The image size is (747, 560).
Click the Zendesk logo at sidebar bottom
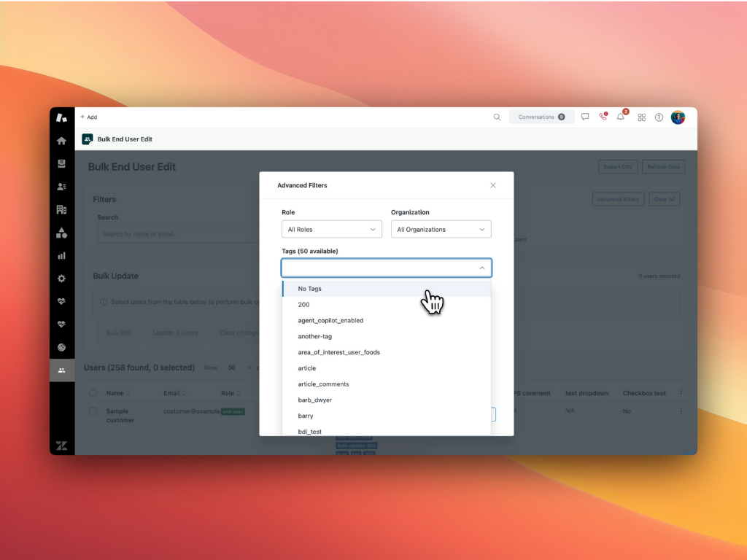[62, 445]
